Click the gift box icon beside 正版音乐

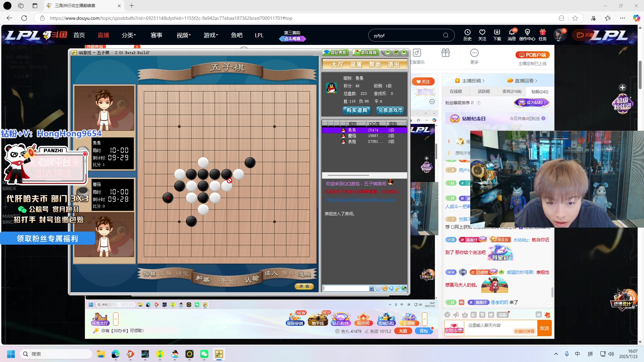coord(445,53)
